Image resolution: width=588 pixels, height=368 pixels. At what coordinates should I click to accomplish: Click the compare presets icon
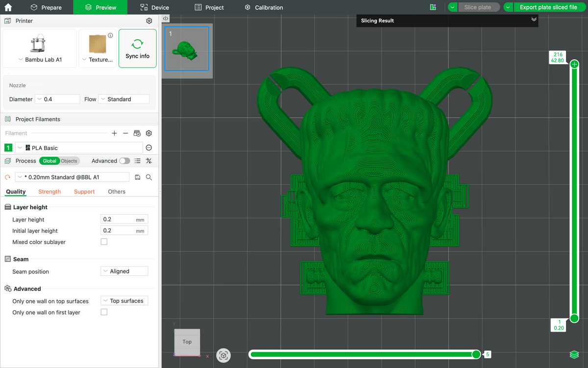[149, 161]
